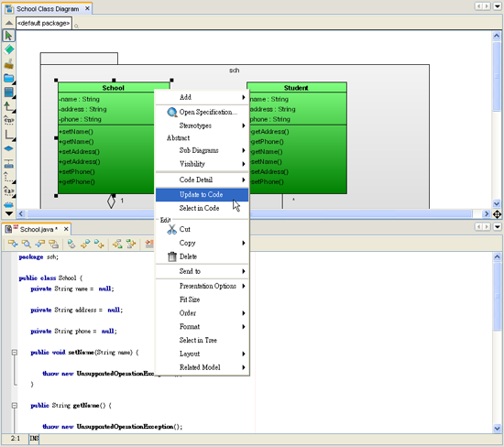Click the partly hidden red toolbar icon

point(149,245)
